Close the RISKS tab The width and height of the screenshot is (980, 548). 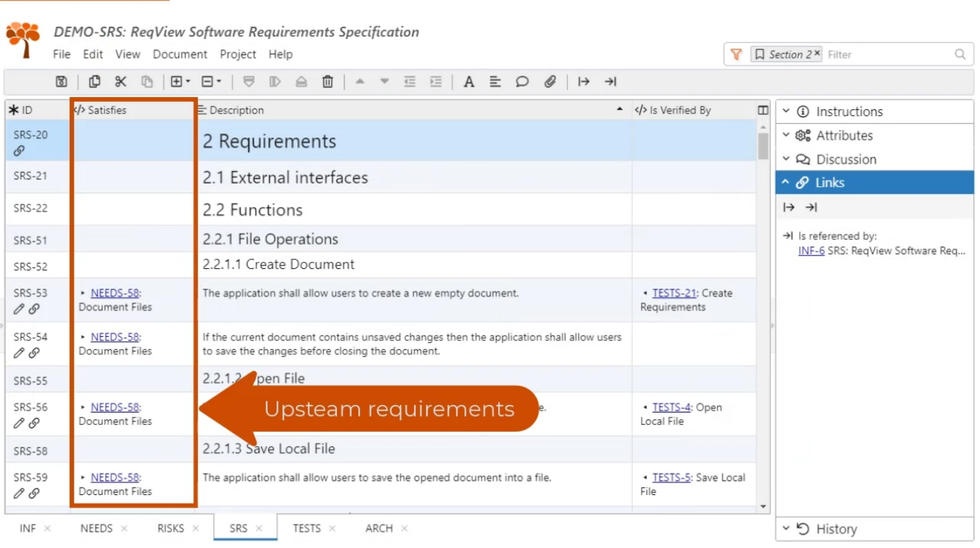pyautogui.click(x=195, y=529)
